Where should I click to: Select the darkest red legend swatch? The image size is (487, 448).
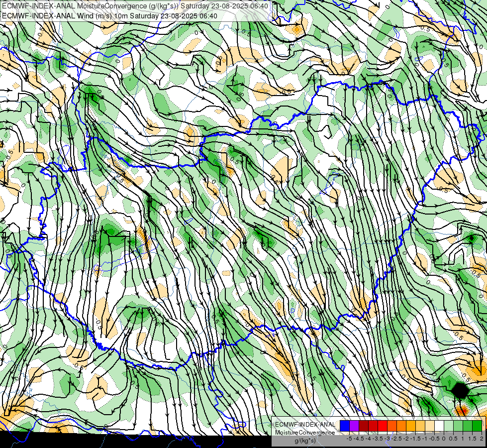(364, 426)
